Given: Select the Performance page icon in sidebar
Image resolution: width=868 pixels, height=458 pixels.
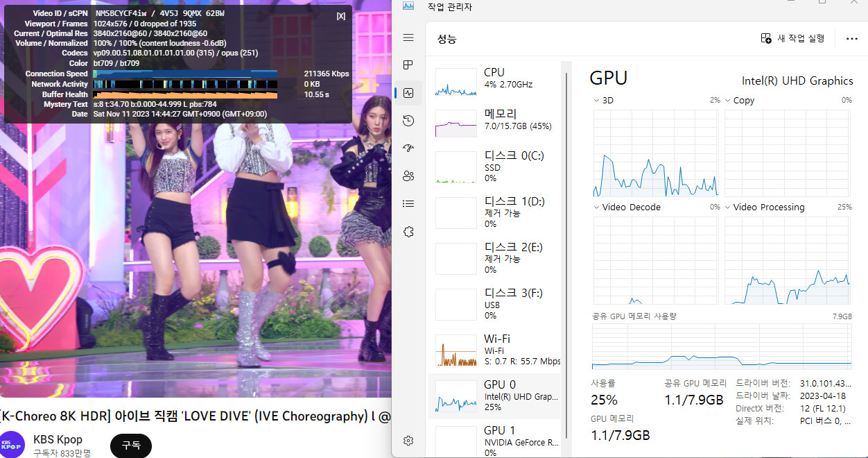Looking at the screenshot, I should (408, 92).
